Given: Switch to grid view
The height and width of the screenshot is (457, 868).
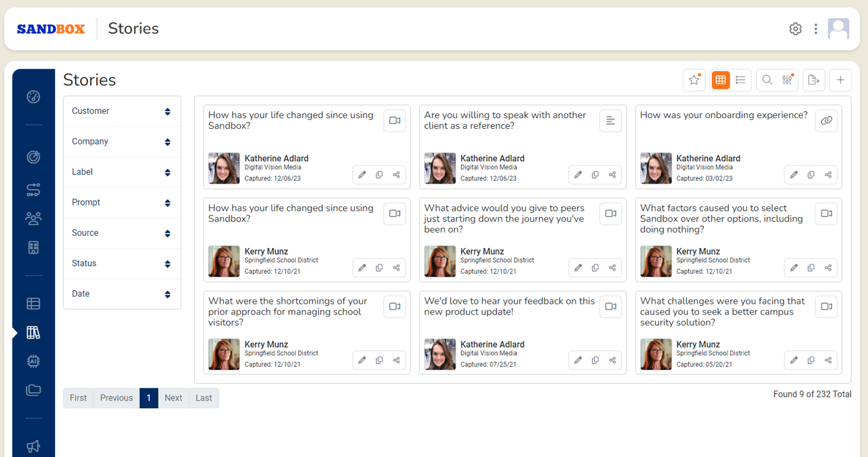Looking at the screenshot, I should coord(720,80).
